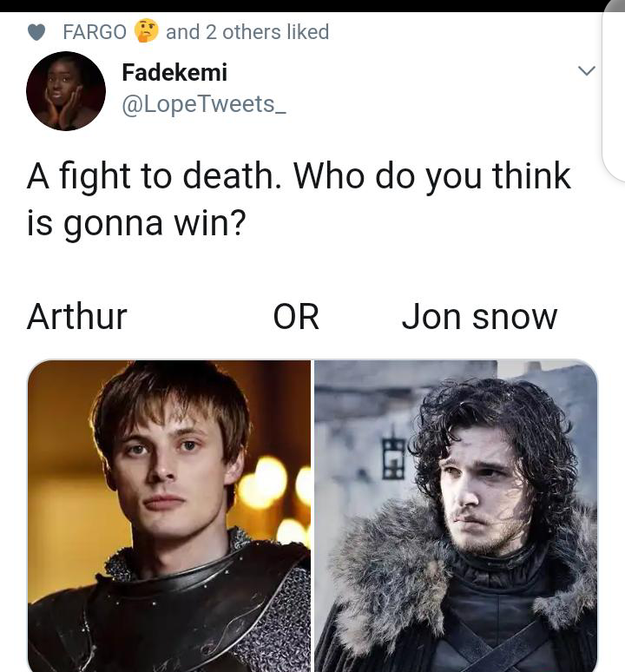Screen dimensions: 625x672
Task: Open the Arthur photo
Action: 169,516
